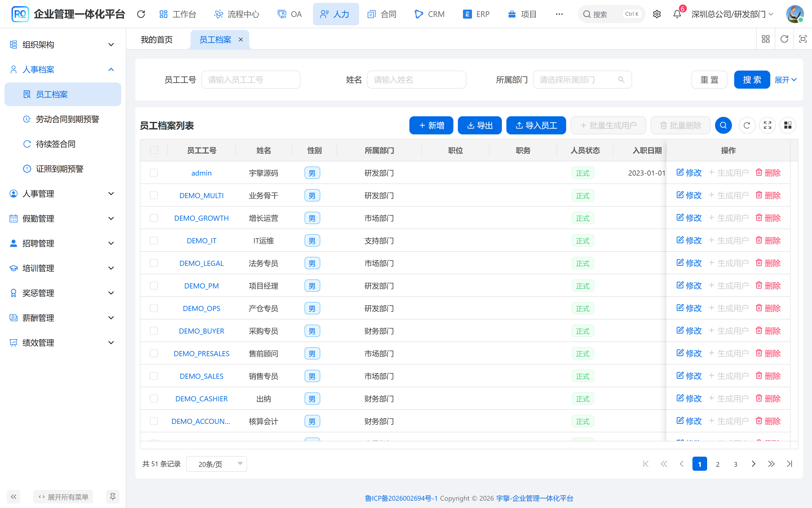Expand the 组织架构 menu
This screenshot has width=812, height=508.
click(x=63, y=45)
